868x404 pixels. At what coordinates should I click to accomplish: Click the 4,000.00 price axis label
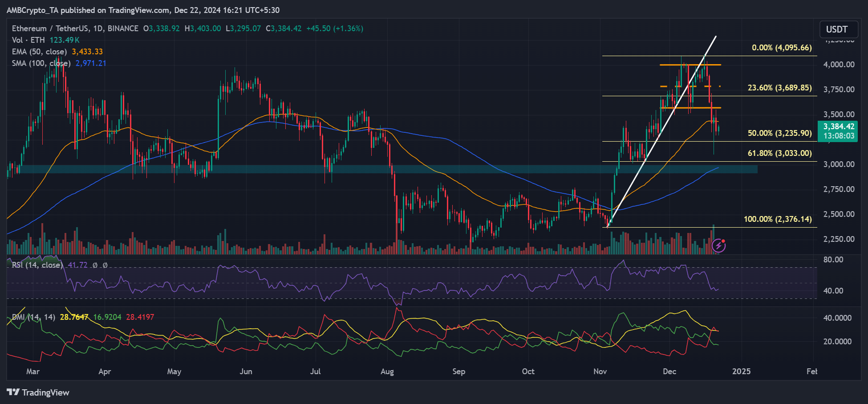pos(839,65)
